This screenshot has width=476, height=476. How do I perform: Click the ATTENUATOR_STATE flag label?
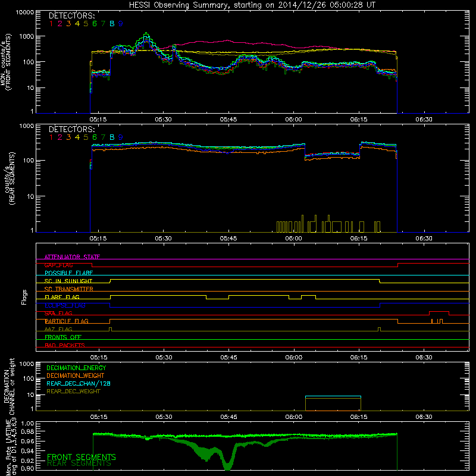pyautogui.click(x=72, y=257)
